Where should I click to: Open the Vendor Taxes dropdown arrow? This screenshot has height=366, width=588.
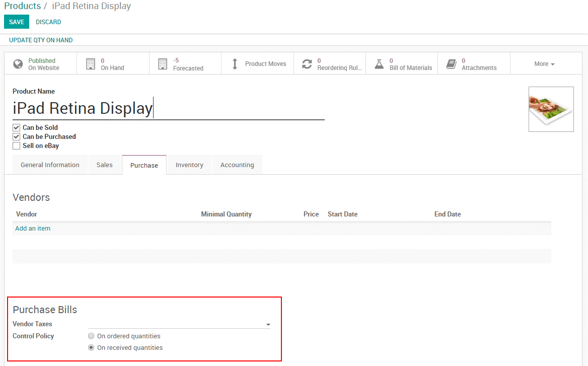point(268,325)
